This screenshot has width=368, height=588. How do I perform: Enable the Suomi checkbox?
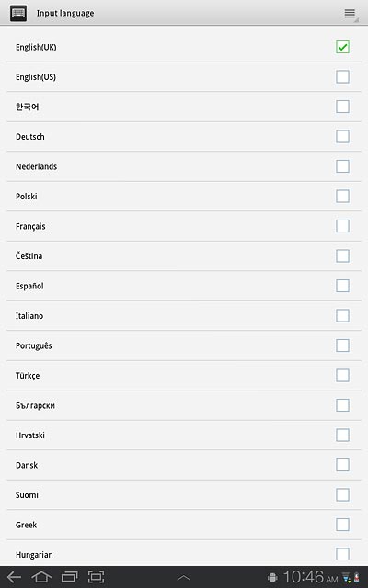[342, 494]
